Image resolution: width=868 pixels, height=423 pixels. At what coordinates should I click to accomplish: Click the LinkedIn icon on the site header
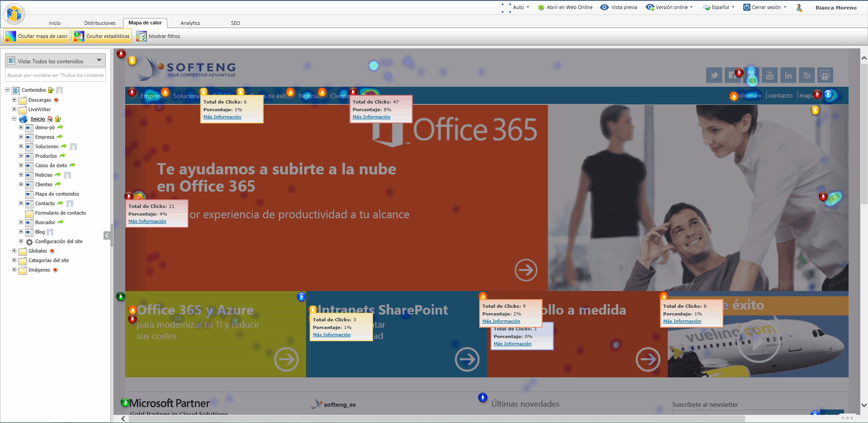point(788,75)
